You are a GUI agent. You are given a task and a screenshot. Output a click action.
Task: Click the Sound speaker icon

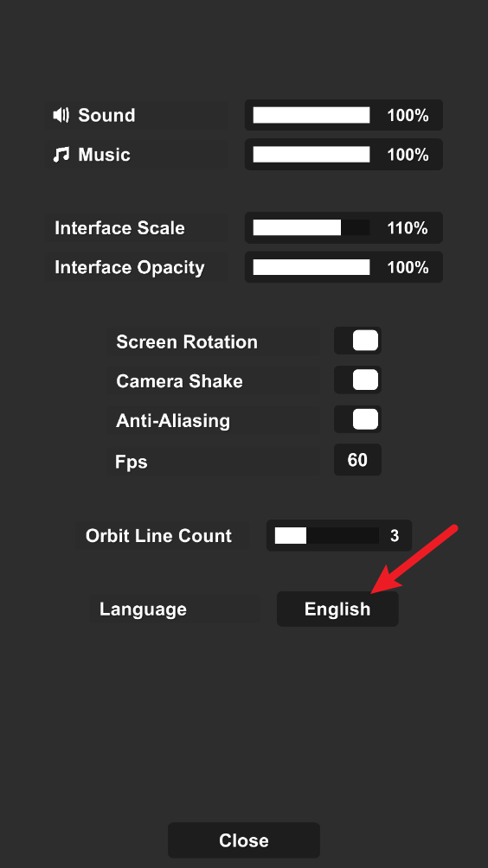pyautogui.click(x=61, y=115)
